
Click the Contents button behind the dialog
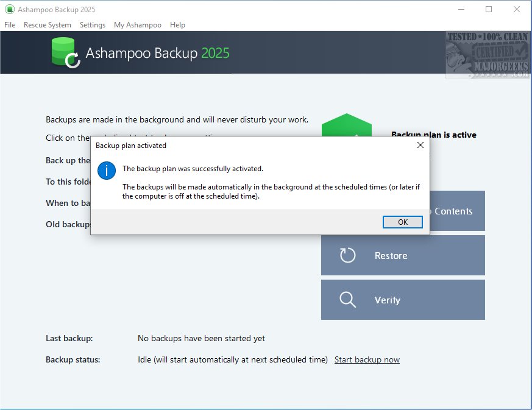[457, 211]
